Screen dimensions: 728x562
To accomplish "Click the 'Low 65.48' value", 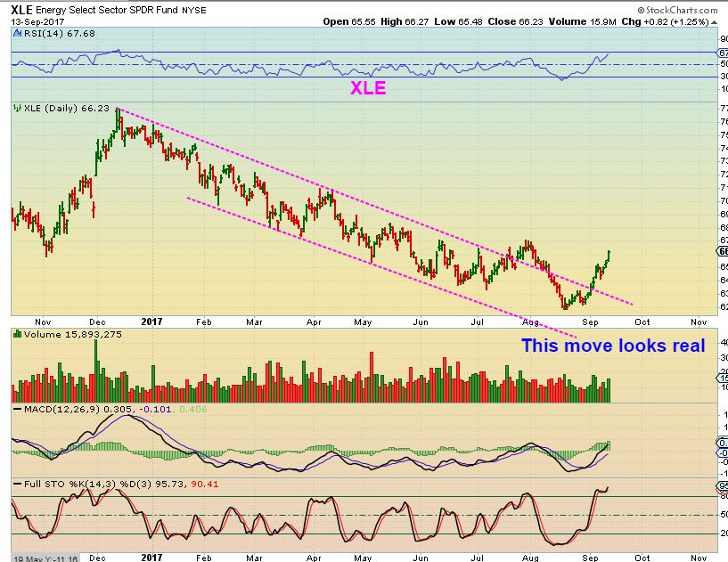I will pyautogui.click(x=458, y=21).
